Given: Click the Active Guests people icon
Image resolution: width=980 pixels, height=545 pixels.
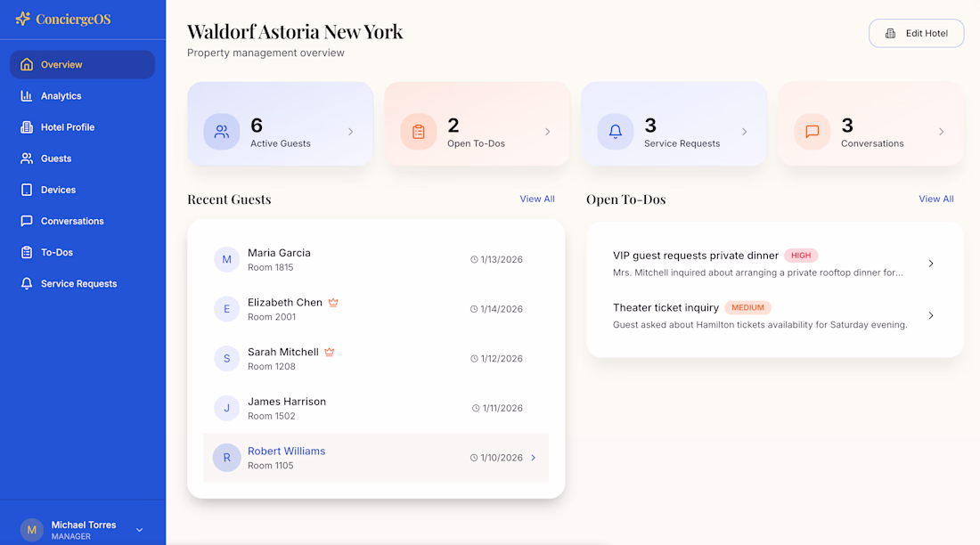Looking at the screenshot, I should 222,132.
